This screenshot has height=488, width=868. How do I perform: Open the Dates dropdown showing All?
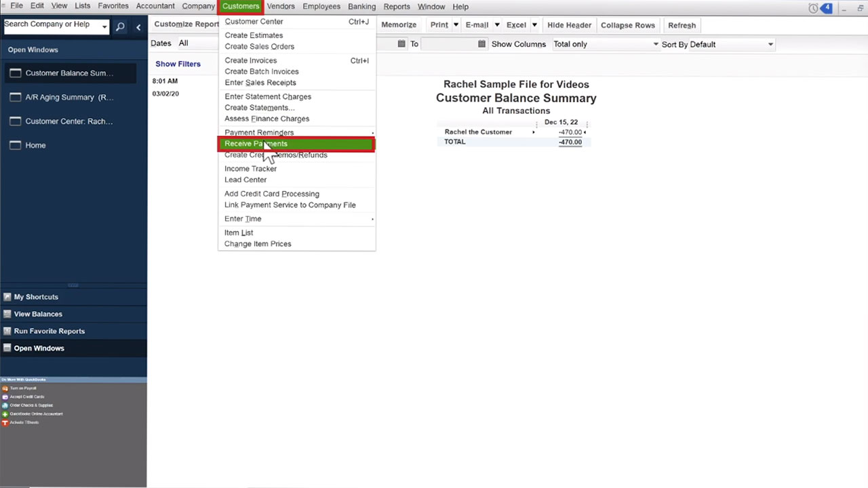pyautogui.click(x=197, y=43)
